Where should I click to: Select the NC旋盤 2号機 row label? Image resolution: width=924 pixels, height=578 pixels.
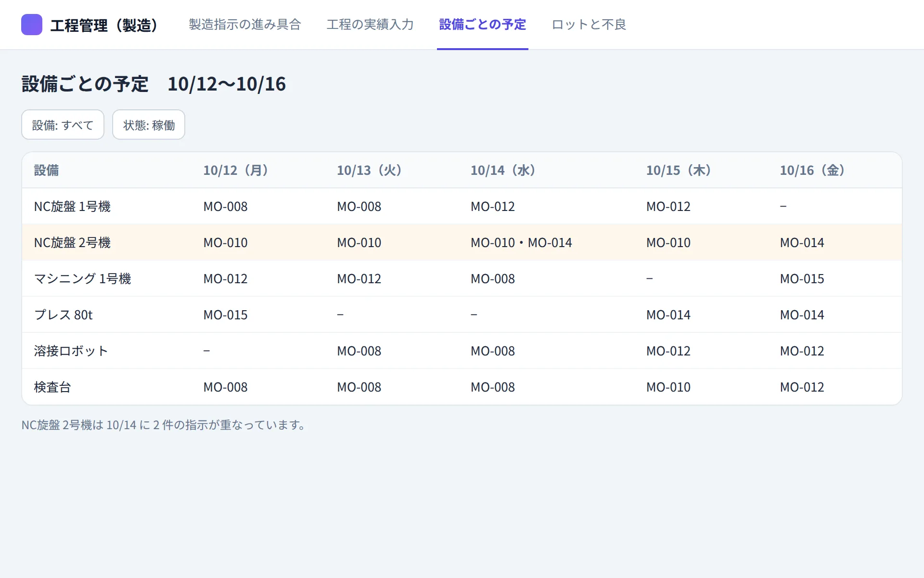pyautogui.click(x=72, y=242)
